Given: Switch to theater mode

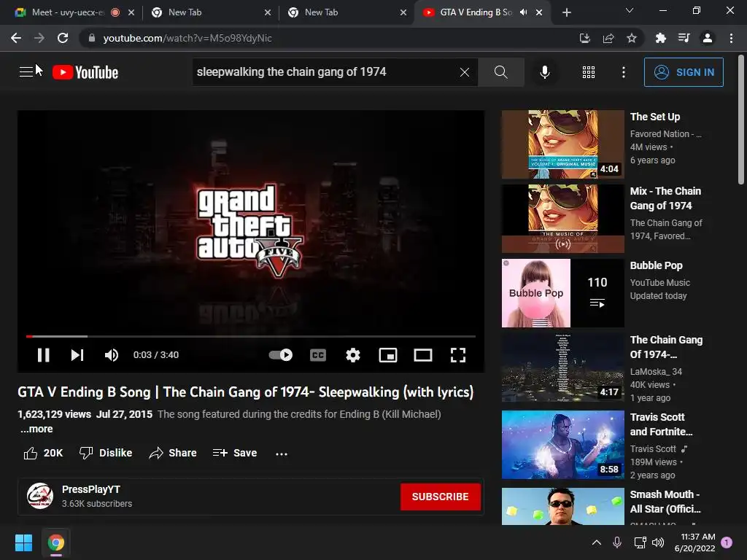Looking at the screenshot, I should (x=422, y=355).
